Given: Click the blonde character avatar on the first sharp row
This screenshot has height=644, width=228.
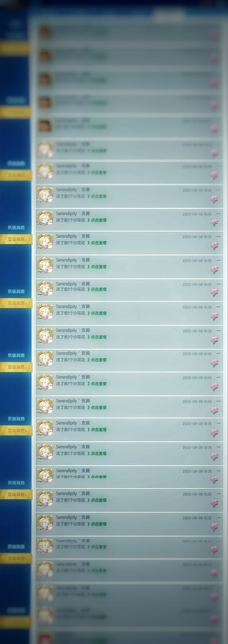Looking at the screenshot, I should (x=45, y=218).
